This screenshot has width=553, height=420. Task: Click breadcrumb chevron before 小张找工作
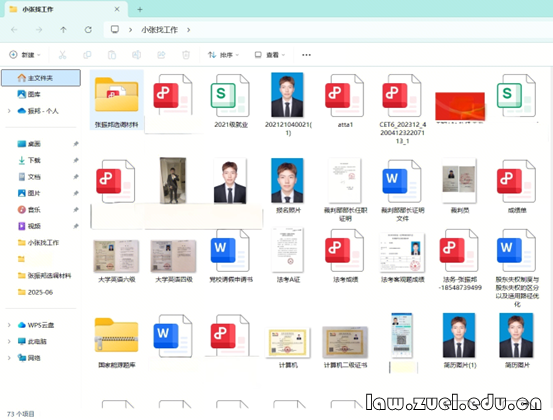130,30
